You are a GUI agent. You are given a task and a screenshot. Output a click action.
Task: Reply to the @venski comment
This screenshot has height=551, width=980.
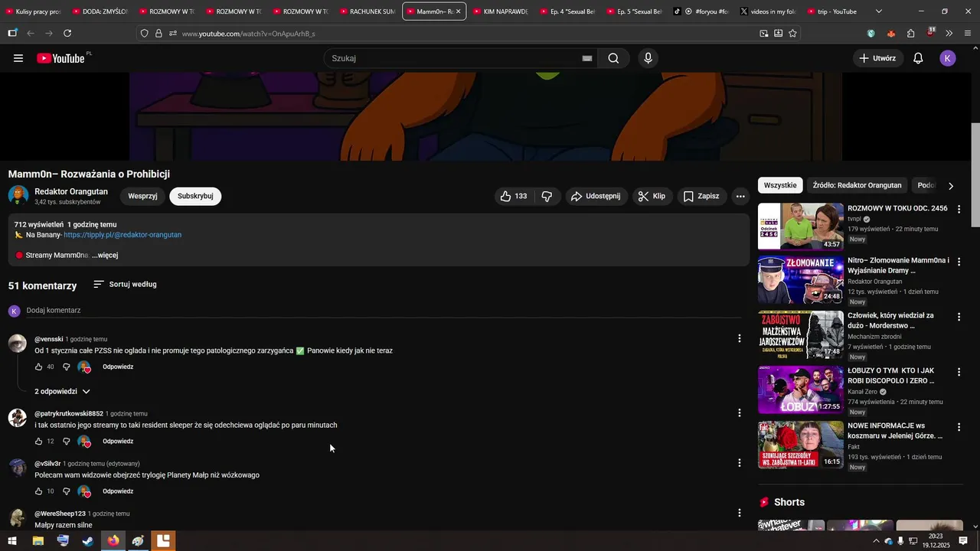[118, 367]
